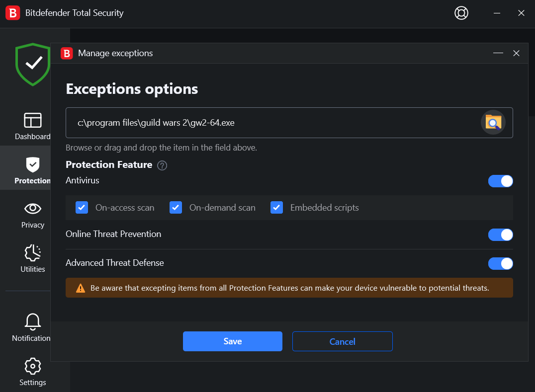Click the orange warning triangle icon
The height and width of the screenshot is (392, 535).
[81, 288]
